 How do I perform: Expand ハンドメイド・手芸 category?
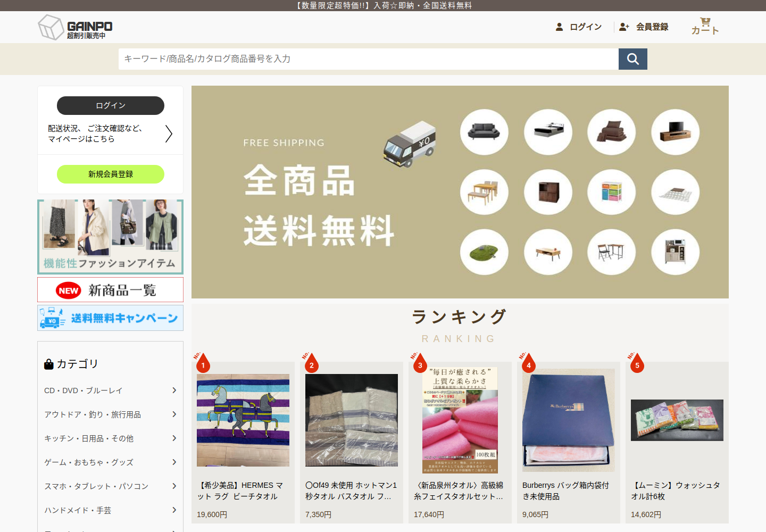pyautogui.click(x=111, y=510)
